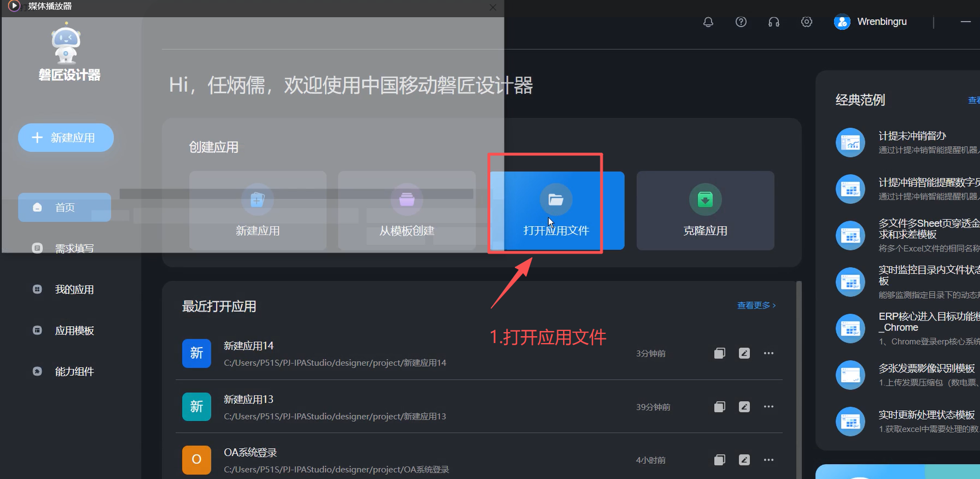Click the 打开应用文件 card
The width and height of the screenshot is (980, 479).
[x=556, y=211]
